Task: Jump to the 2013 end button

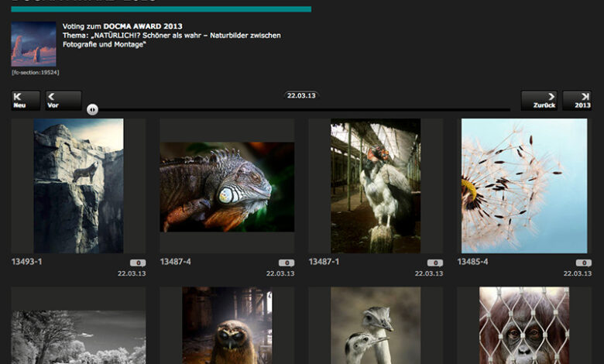Action: tap(577, 101)
